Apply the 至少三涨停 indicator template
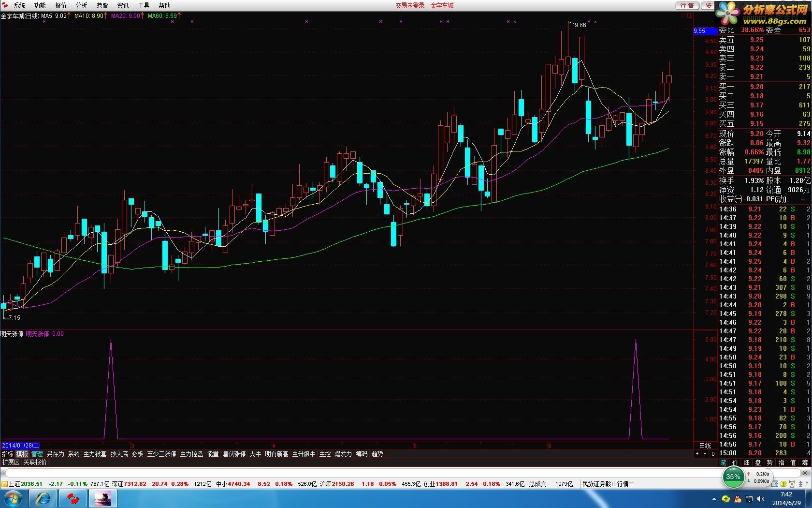Image resolution: width=812 pixels, height=508 pixels. [162, 454]
